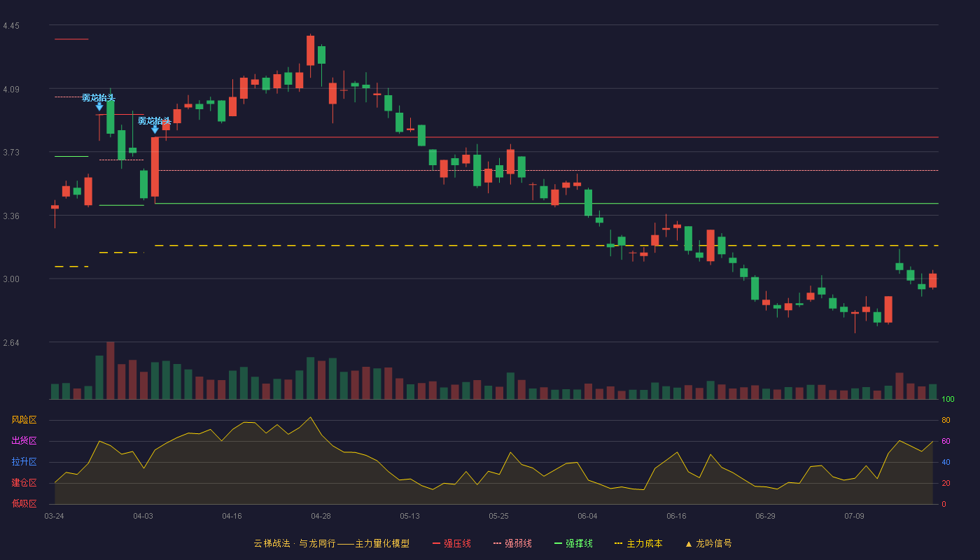Select the 低吸区 zone label
Viewport: 980px width, 560px height.
coord(24,503)
